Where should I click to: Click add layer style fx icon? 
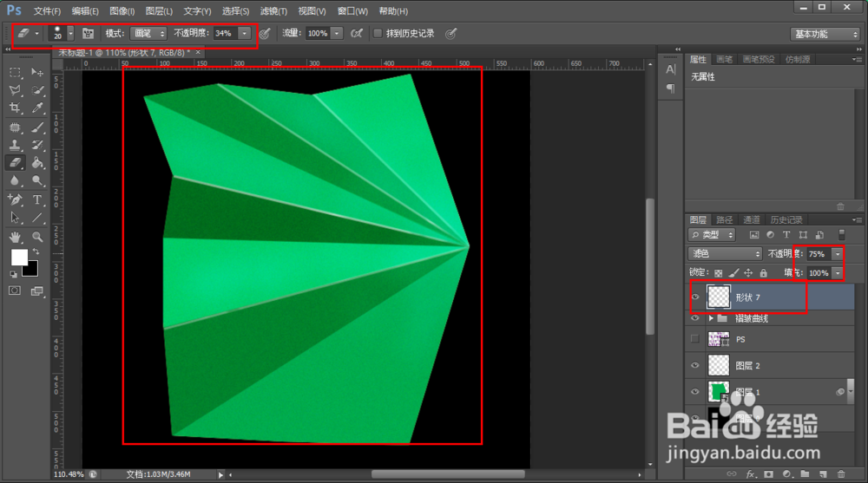[x=750, y=474]
